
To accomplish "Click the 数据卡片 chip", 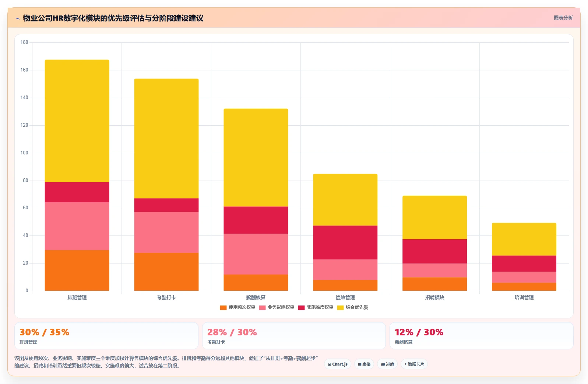I will point(414,364).
